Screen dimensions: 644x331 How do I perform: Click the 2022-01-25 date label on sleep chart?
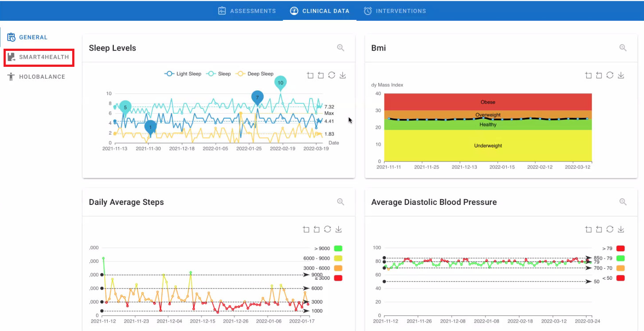click(x=249, y=149)
